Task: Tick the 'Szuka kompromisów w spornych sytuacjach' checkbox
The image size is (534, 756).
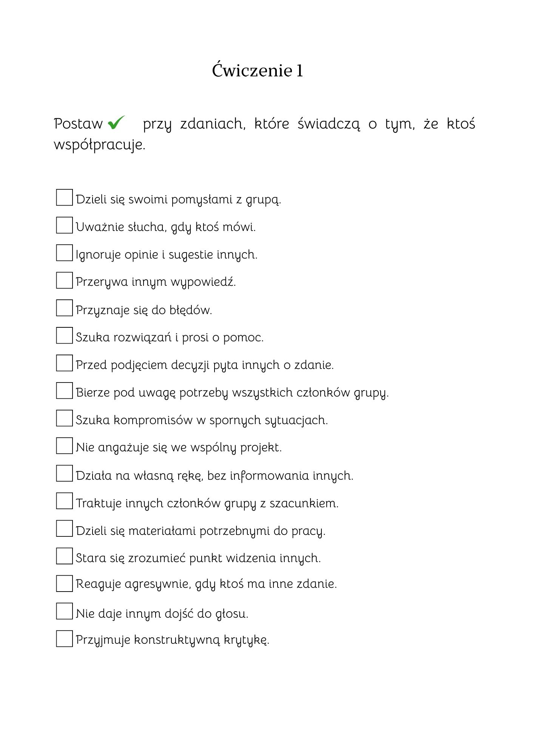Action: [64, 418]
